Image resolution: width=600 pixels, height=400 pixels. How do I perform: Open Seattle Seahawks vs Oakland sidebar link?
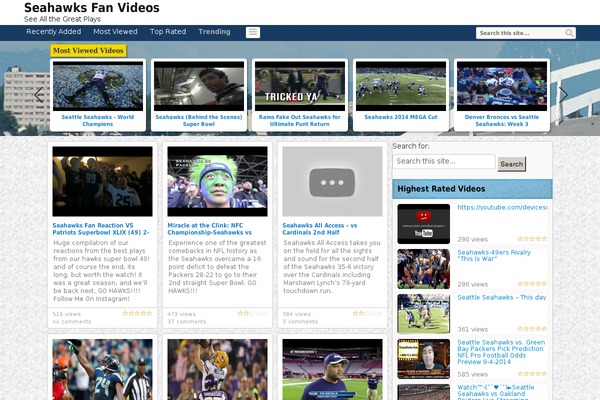[x=496, y=392]
